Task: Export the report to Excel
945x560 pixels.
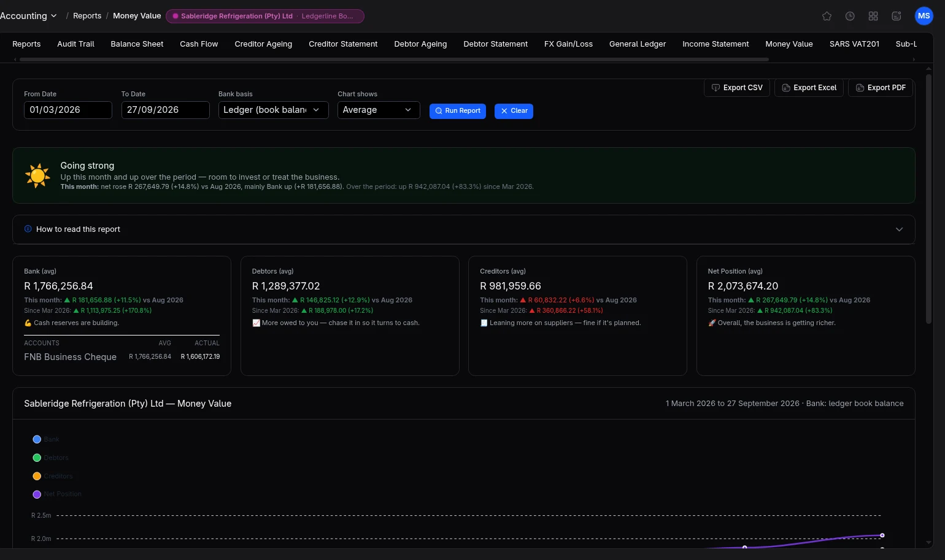Action: coord(809,88)
